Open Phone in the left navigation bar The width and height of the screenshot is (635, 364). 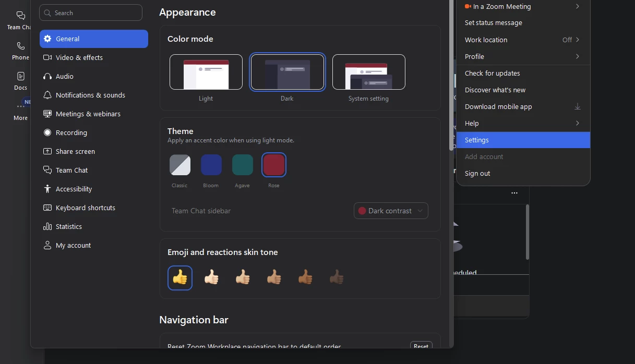pos(20,51)
